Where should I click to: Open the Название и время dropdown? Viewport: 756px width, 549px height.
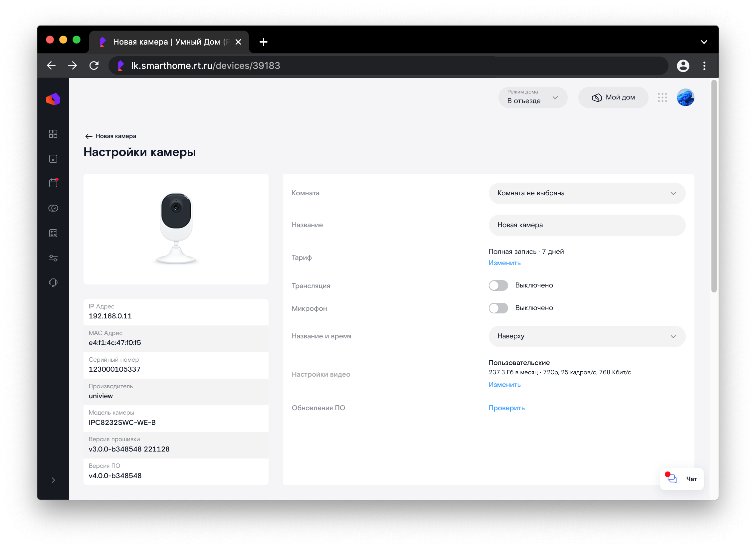[587, 336]
